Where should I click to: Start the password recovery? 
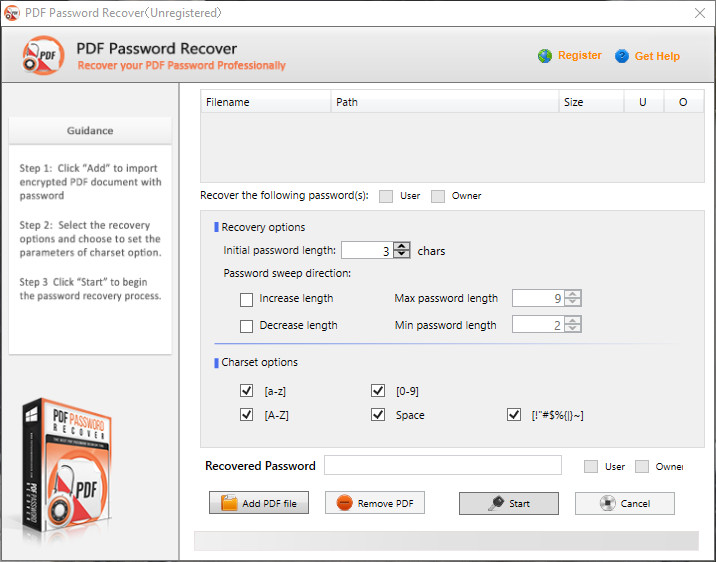(509, 503)
